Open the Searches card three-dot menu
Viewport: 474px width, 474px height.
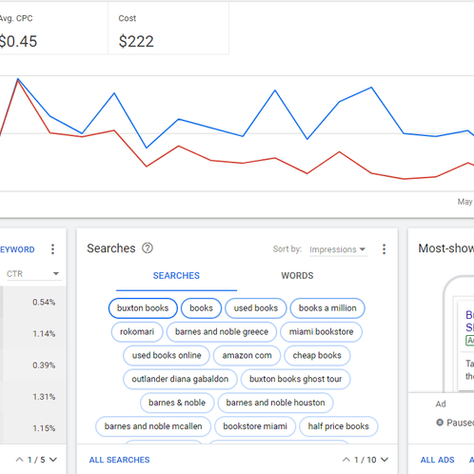coord(384,249)
